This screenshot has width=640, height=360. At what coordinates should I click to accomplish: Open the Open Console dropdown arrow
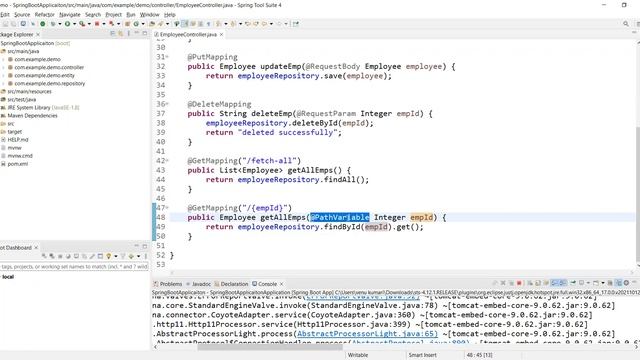(x=603, y=283)
